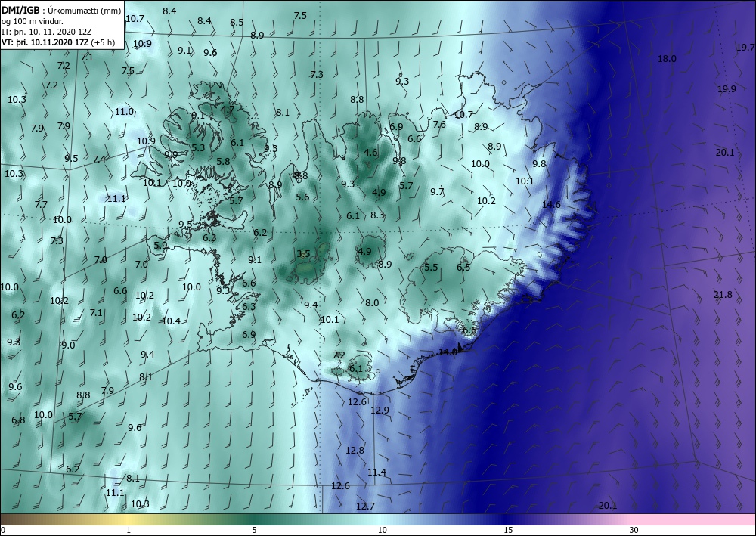Viewport: 756px width, 536px height.
Task: Click the map value 19.9
Action: click(x=727, y=89)
